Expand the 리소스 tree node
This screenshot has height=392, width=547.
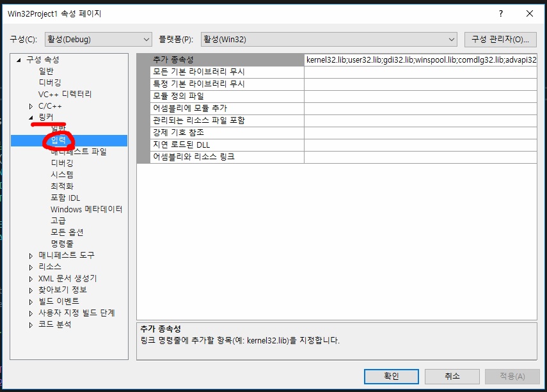[x=31, y=267]
